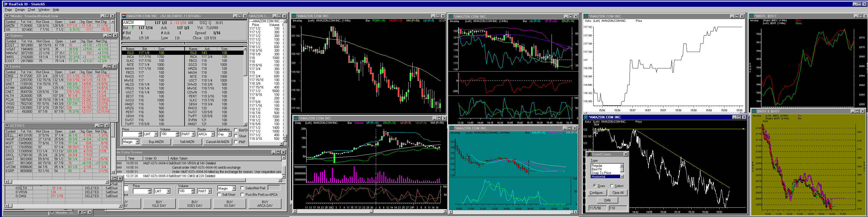Increase Volume spinner in the Level II order panel
Image resolution: width=868 pixels, height=217 pixels.
tap(177, 133)
